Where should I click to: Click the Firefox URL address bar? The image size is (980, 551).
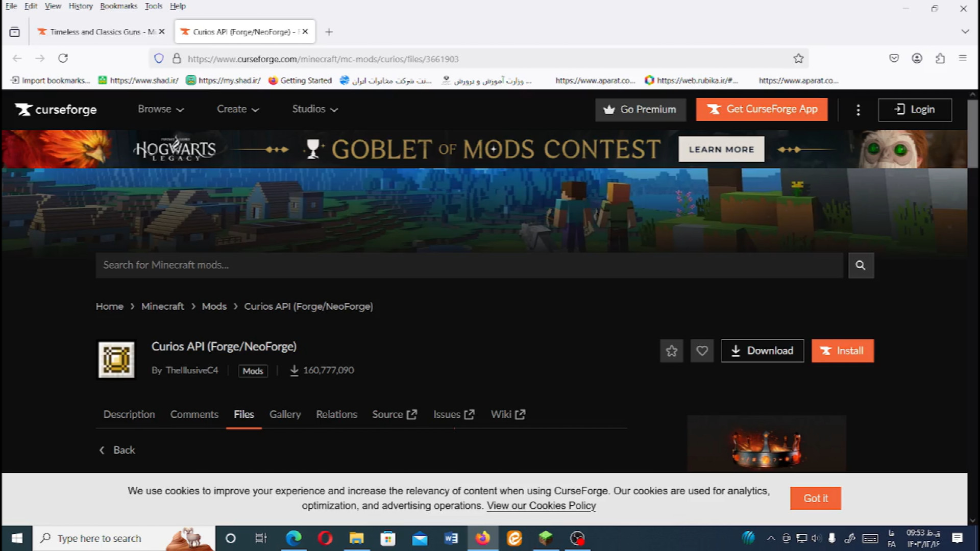(x=480, y=59)
